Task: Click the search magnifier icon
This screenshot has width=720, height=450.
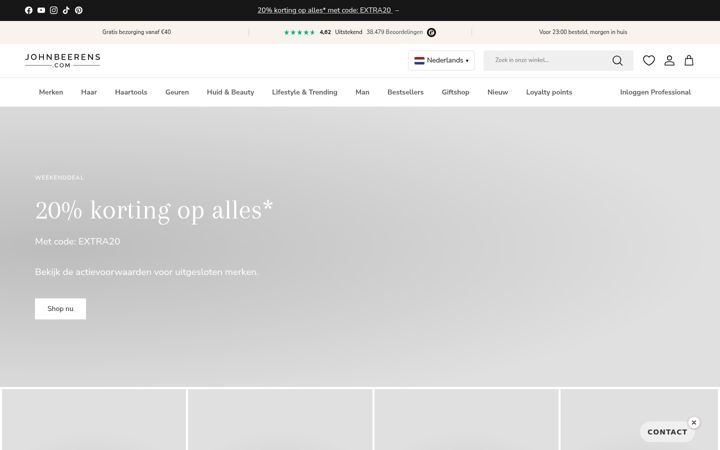Action: point(617,61)
